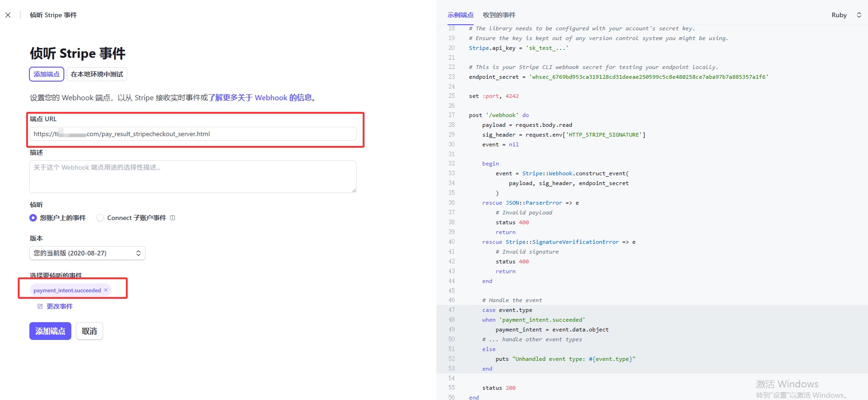
Task: Open the Ruby language selector
Action: pyautogui.click(x=846, y=15)
